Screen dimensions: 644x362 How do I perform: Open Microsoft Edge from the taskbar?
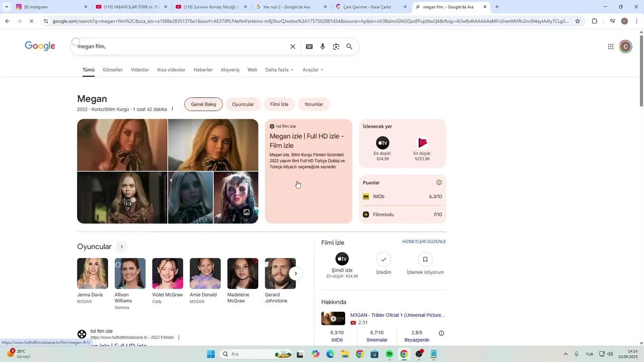(330, 354)
